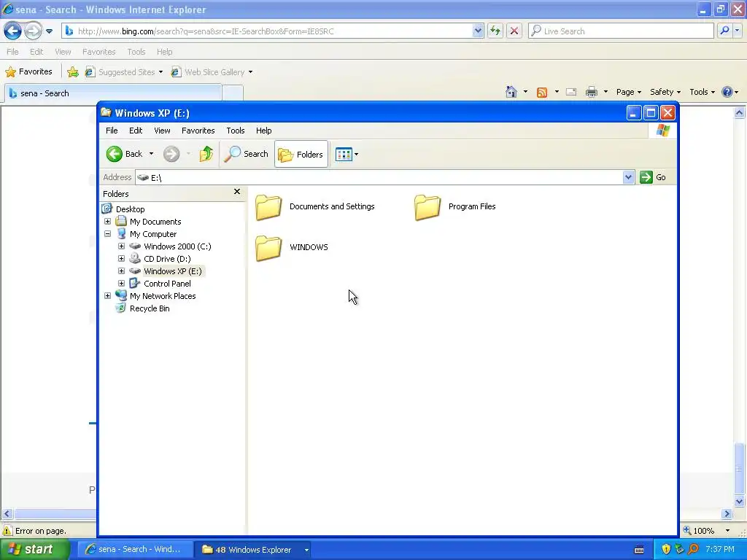Click the Explorer Back arrow icon

click(115, 154)
